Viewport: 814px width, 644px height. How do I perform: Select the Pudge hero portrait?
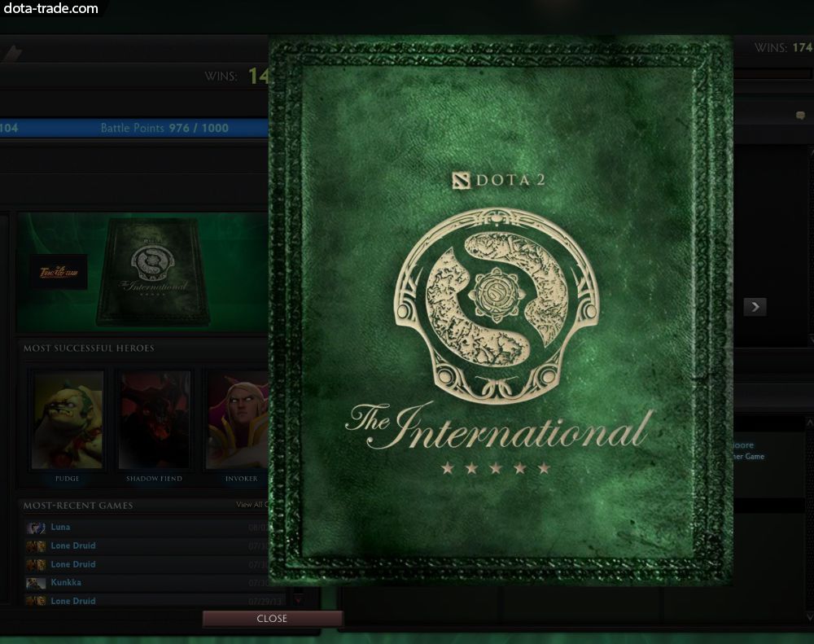(x=68, y=419)
